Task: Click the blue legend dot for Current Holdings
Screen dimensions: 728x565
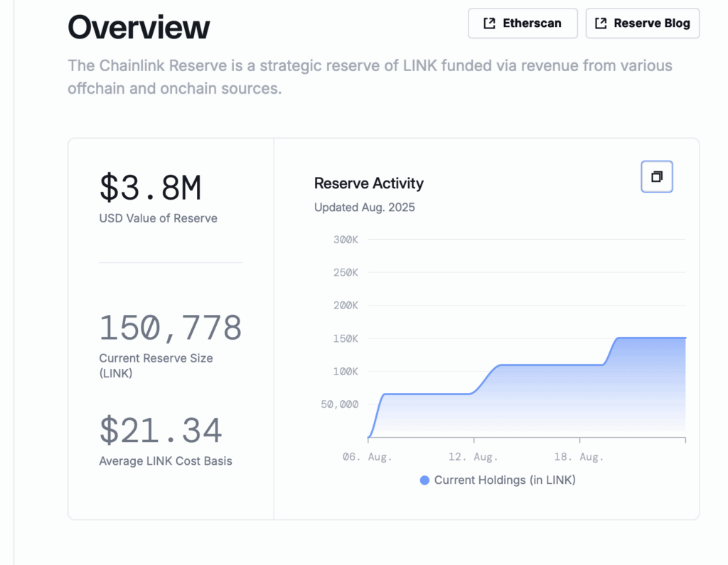Action: (x=424, y=480)
